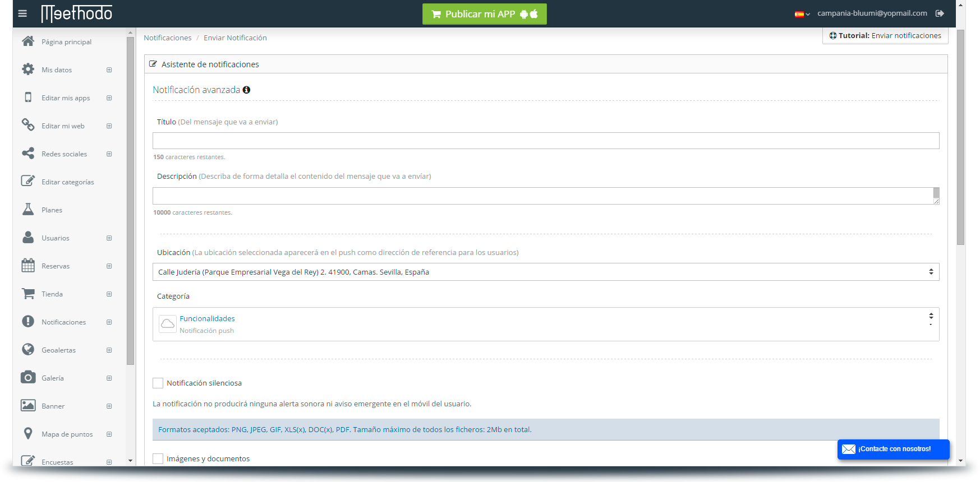Open the Planes menu item
The width and height of the screenshot is (980, 482).
52,210
